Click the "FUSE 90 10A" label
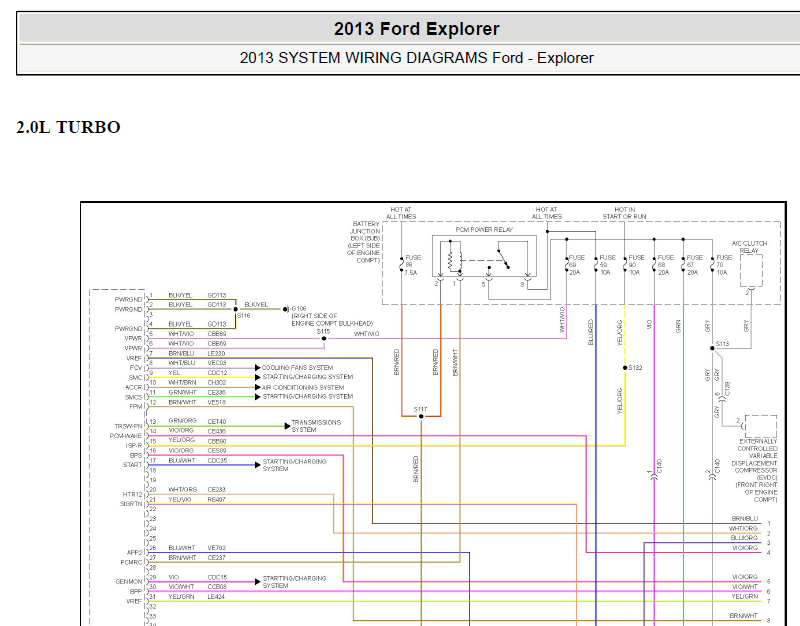This screenshot has width=800, height=626. [636, 265]
